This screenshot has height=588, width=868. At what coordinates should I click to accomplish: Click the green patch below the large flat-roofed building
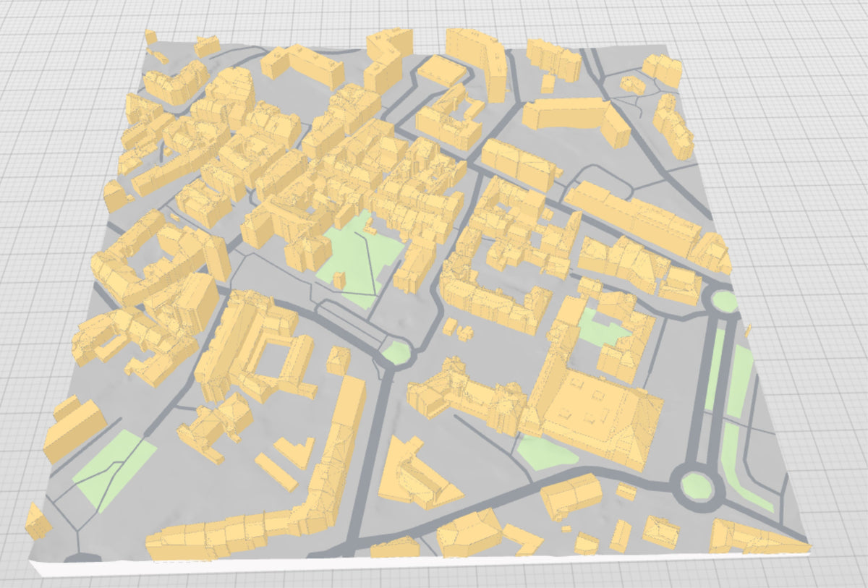click(548, 452)
